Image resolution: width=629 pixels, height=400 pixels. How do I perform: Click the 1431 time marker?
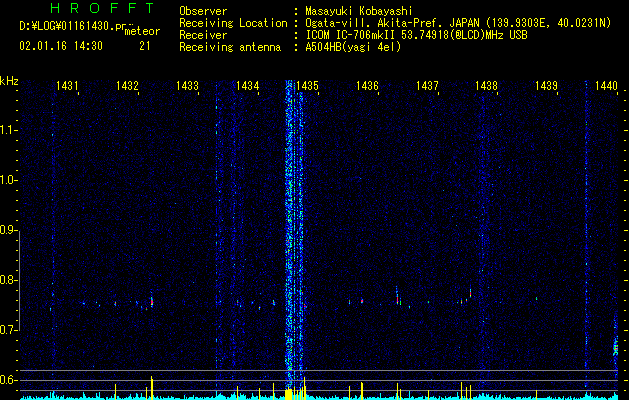pyautogui.click(x=67, y=86)
